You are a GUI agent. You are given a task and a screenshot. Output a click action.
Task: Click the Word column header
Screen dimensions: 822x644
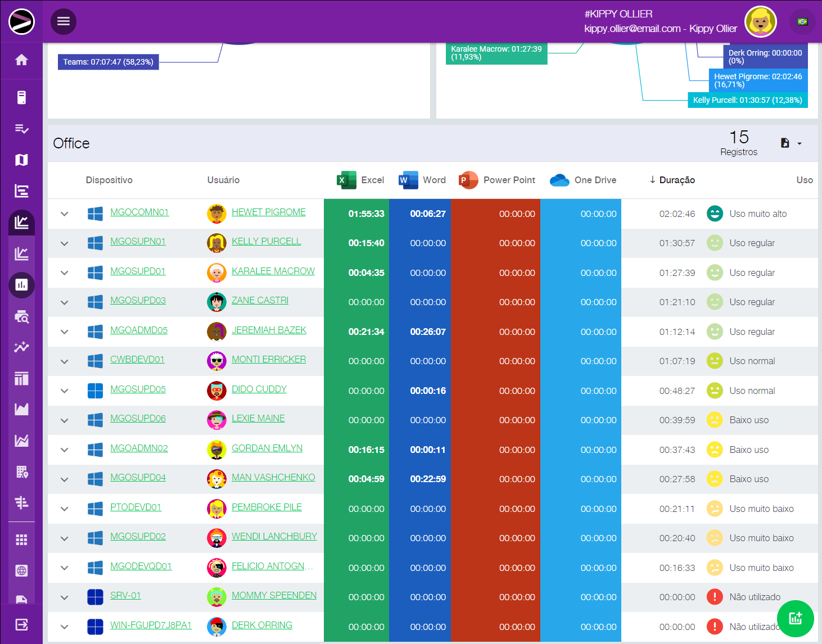[x=433, y=180]
